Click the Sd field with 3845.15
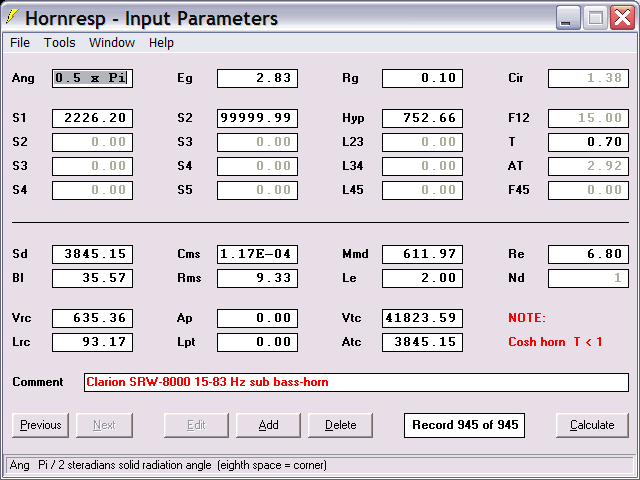Image resolution: width=640 pixels, height=480 pixels. coord(92,254)
